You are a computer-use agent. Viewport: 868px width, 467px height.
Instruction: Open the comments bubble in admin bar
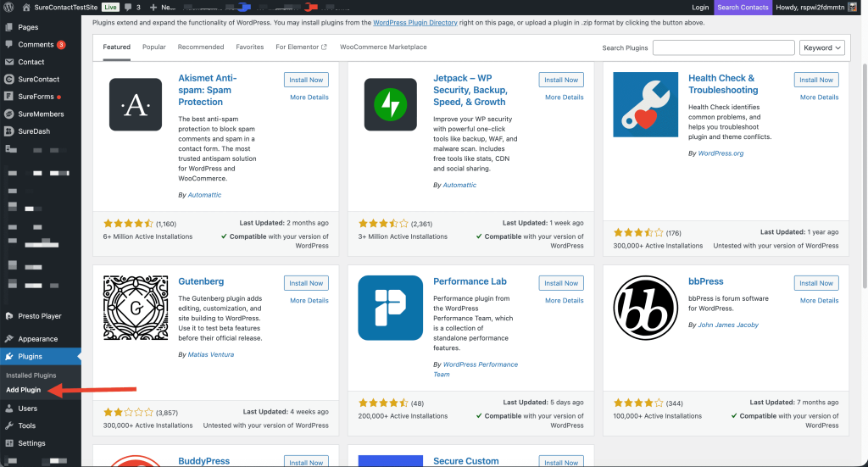(132, 7)
